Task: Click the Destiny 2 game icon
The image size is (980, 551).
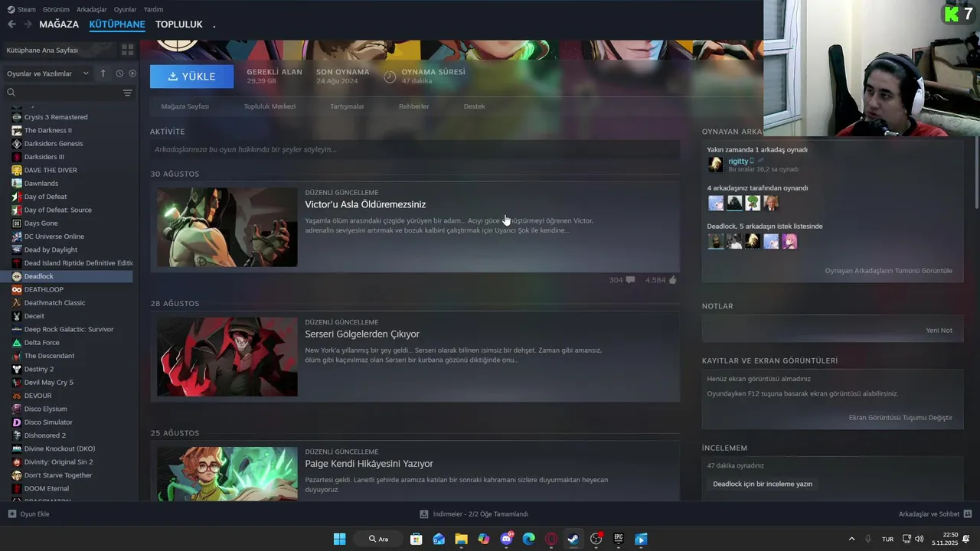Action: coord(17,369)
